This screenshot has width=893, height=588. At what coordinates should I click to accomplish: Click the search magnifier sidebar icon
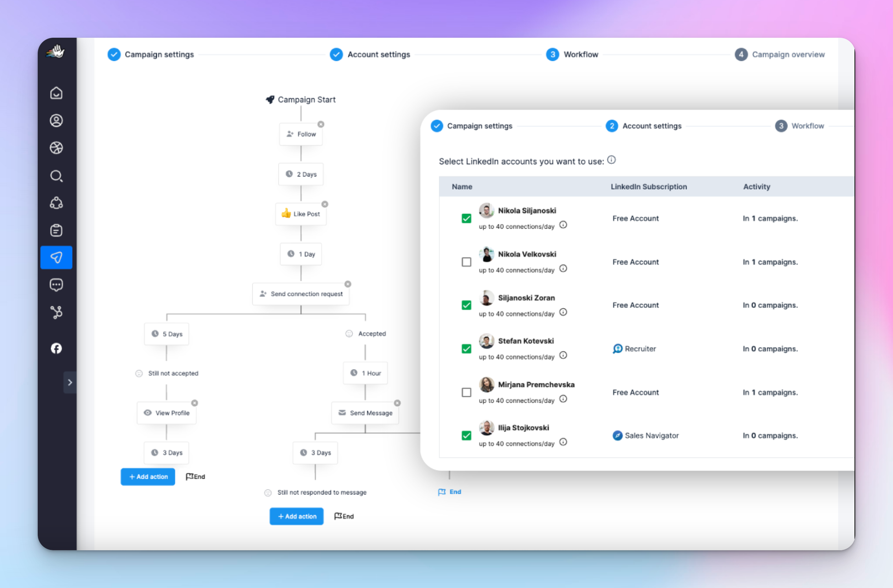pyautogui.click(x=56, y=176)
